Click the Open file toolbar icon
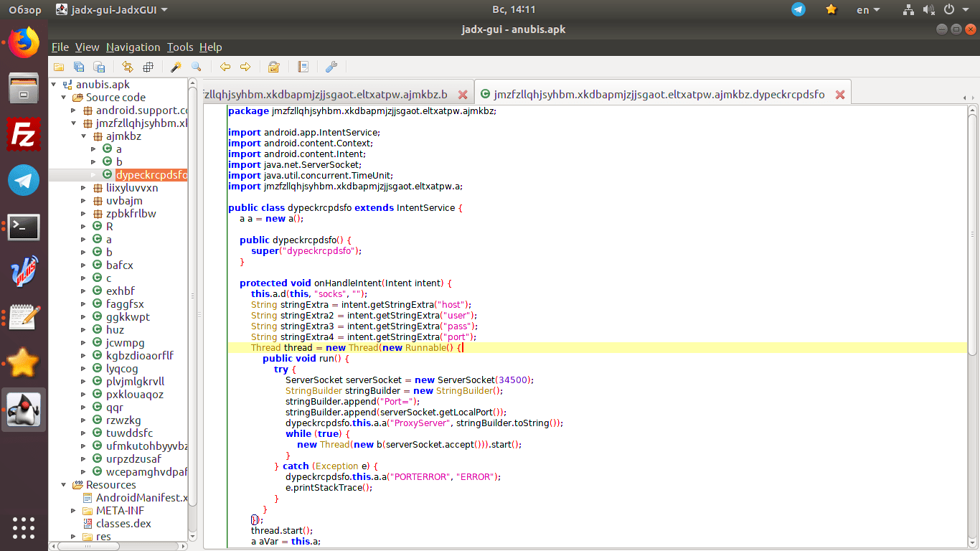The width and height of the screenshot is (980, 551). 59,67
